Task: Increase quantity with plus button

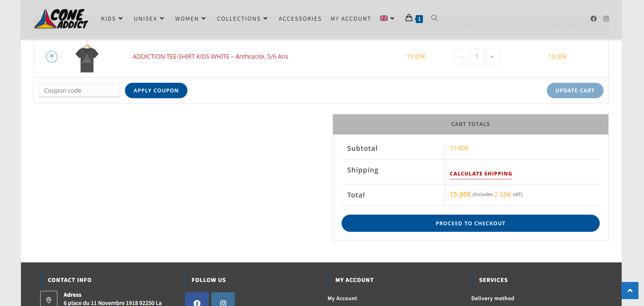Action: click(x=492, y=57)
